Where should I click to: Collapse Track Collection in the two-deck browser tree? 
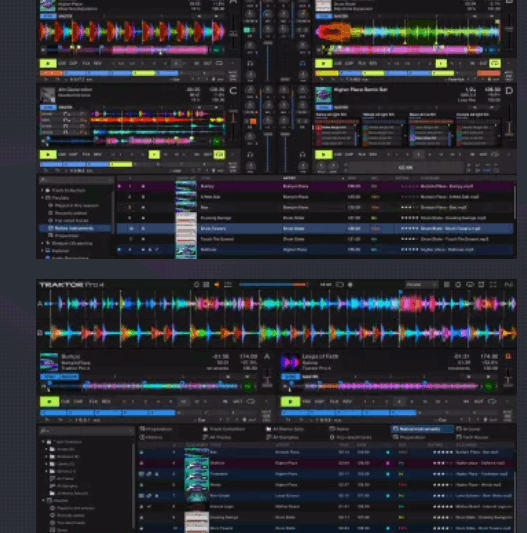coord(44,442)
